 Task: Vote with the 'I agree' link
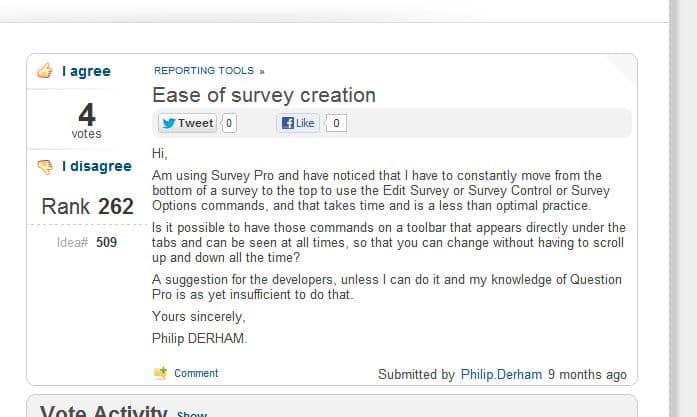[x=86, y=71]
